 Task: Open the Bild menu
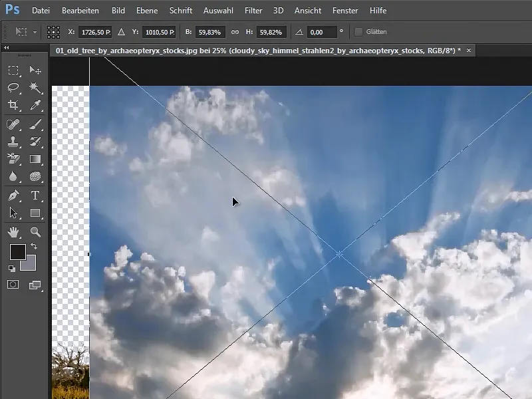tap(118, 11)
